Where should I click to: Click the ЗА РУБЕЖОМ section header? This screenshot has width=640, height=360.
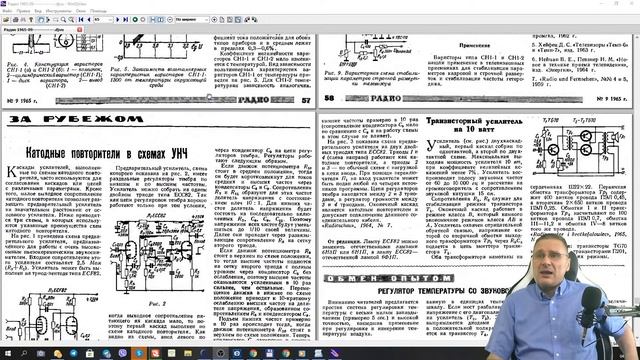click(76, 119)
